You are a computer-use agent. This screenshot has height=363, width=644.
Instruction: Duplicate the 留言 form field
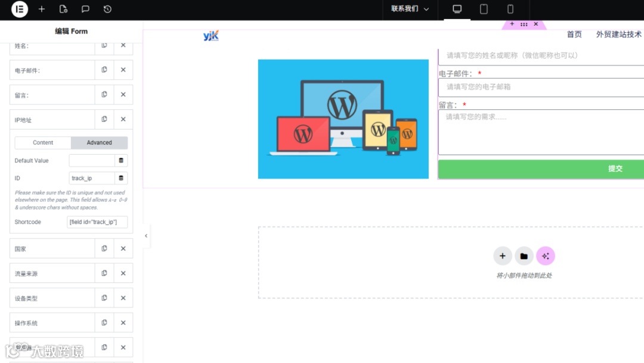104,94
